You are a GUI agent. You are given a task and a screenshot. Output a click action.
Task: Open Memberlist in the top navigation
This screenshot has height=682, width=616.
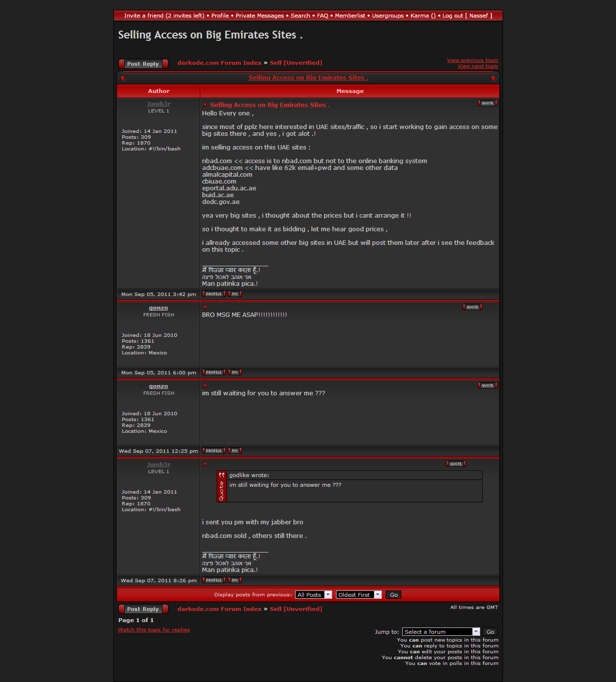(x=350, y=16)
